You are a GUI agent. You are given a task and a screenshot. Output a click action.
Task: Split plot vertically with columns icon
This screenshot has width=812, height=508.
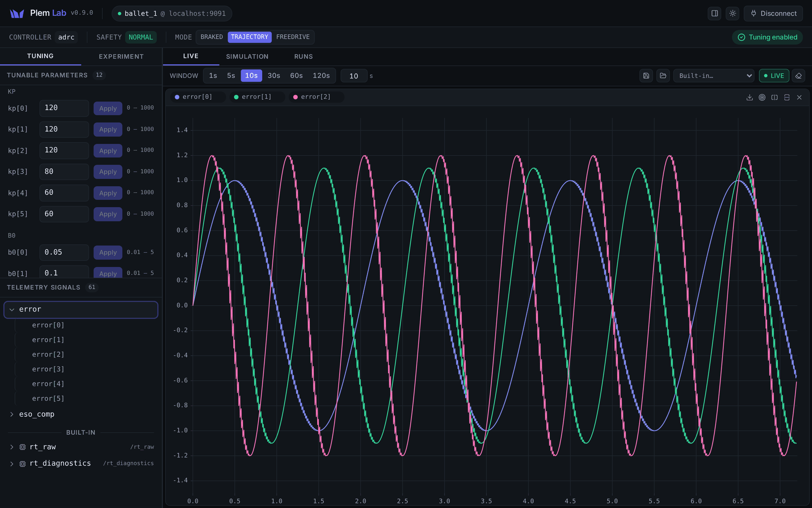[774, 97]
